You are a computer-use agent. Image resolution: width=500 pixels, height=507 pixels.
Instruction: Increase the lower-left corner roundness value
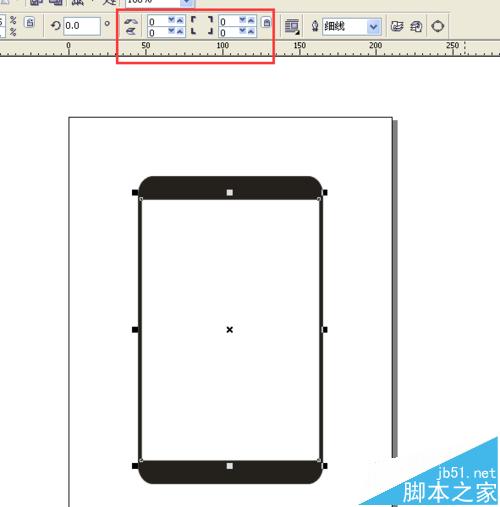click(x=180, y=31)
